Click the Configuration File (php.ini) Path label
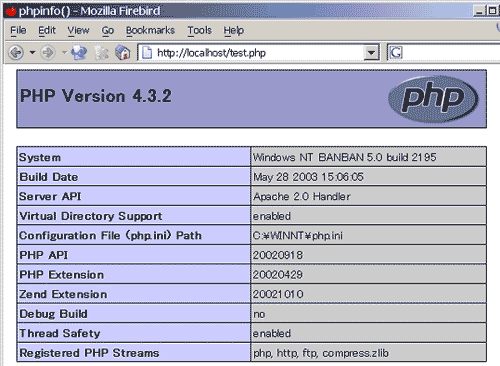Viewport: 500px width, 366px height. (110, 235)
